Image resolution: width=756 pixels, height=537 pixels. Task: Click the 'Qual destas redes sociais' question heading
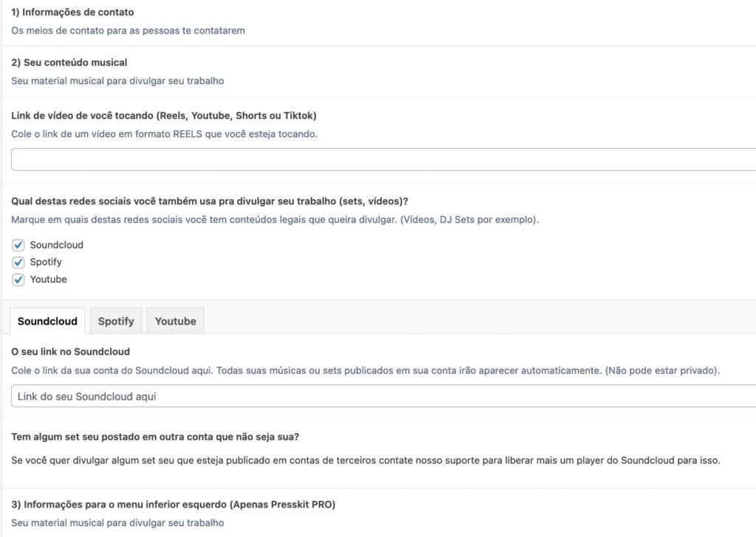click(x=210, y=201)
